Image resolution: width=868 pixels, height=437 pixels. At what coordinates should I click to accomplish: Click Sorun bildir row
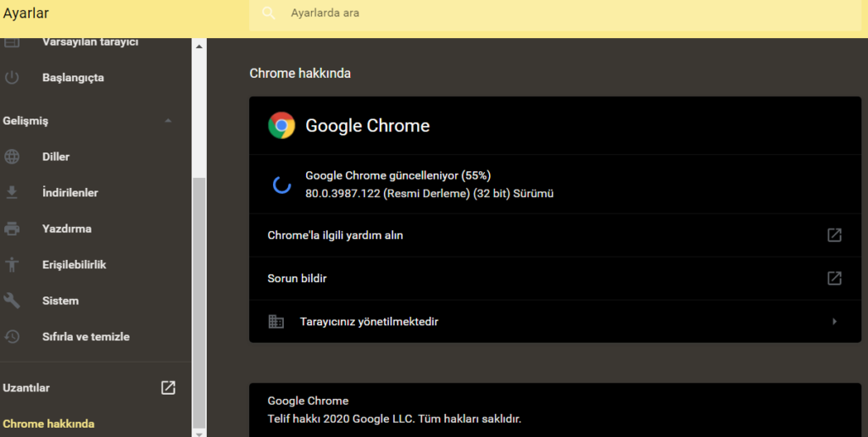555,279
